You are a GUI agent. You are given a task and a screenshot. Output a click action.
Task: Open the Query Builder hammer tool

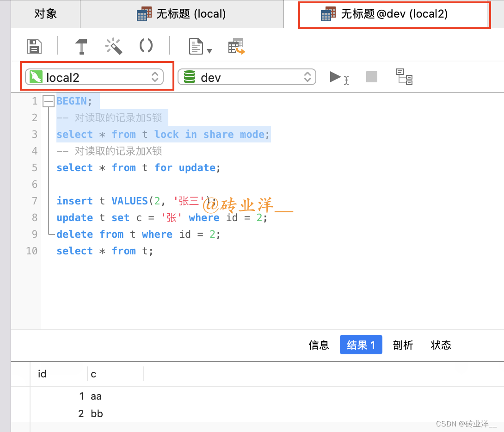(81, 46)
